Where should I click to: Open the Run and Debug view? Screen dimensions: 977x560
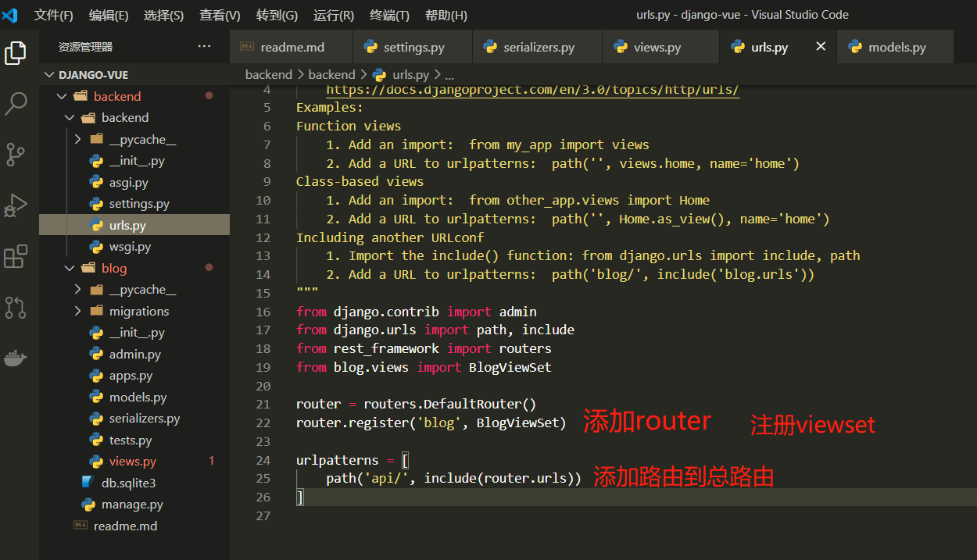pos(16,205)
